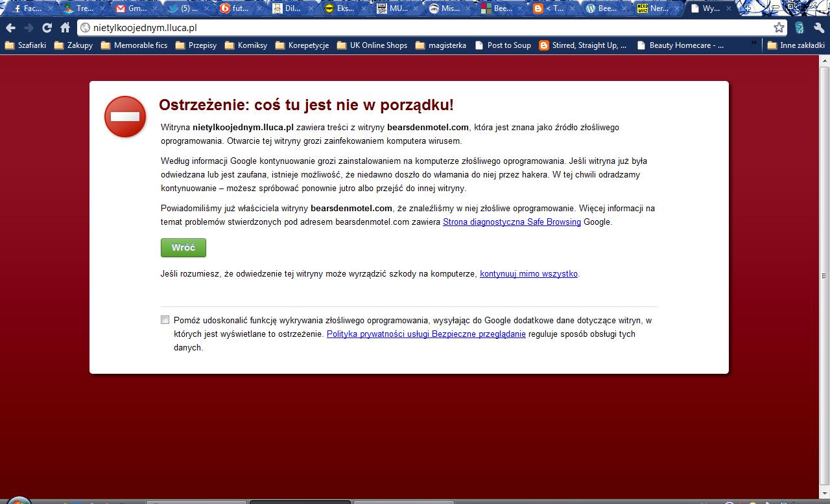Click the scrollbar down arrow
This screenshot has width=830, height=504.
824,492
